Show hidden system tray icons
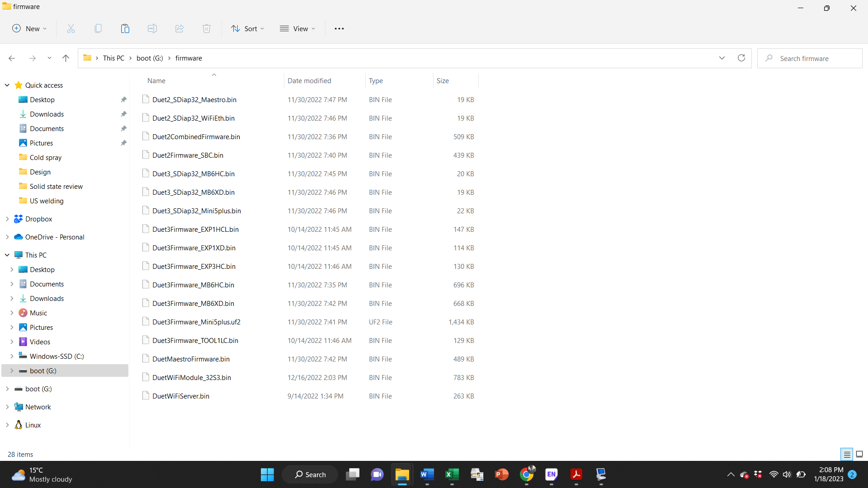868x488 pixels. (731, 474)
